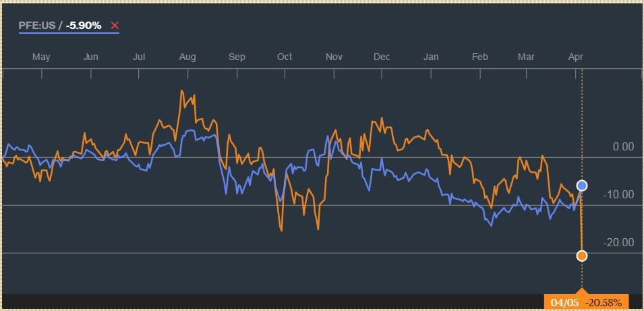Click the -10.00 y-axis label

pos(618,194)
